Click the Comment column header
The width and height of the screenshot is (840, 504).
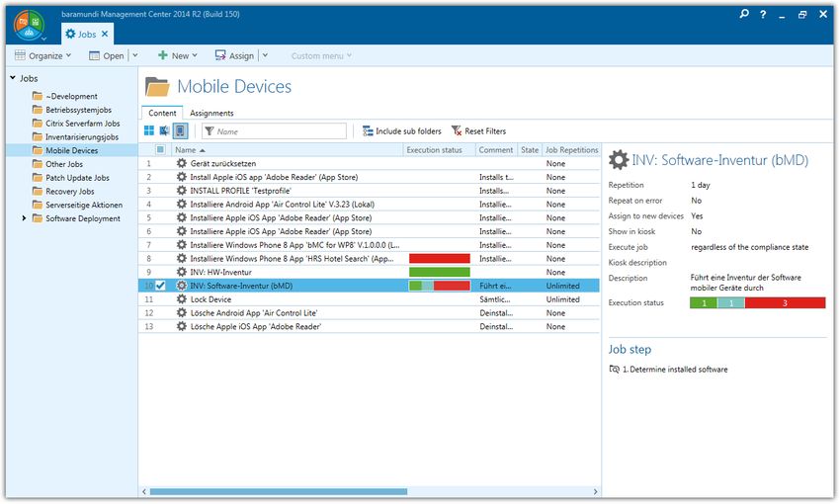[496, 150]
